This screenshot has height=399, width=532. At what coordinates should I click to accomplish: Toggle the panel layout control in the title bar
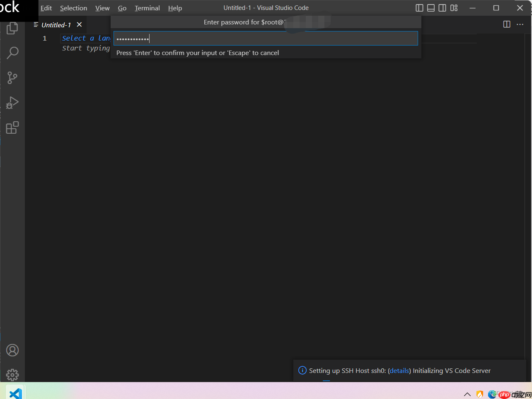431,8
